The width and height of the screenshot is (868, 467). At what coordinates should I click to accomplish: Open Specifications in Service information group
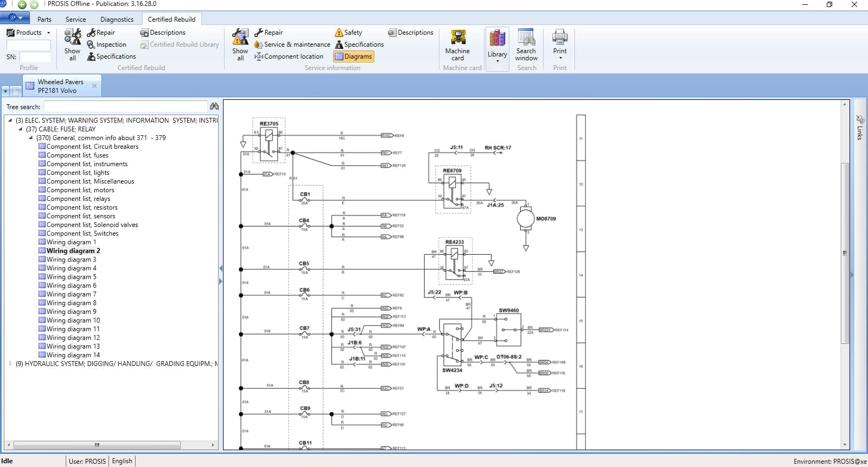click(359, 45)
